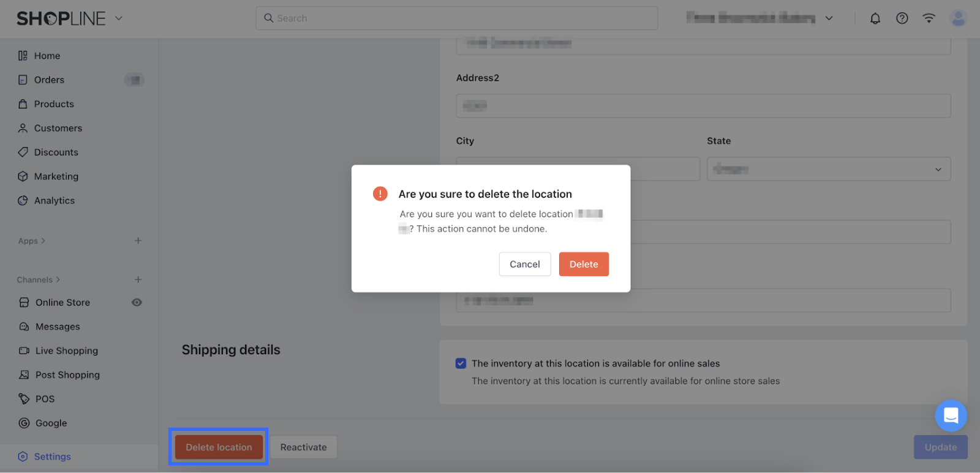Click the Wi-Fi connection status icon
The image size is (980, 473).
[929, 18]
